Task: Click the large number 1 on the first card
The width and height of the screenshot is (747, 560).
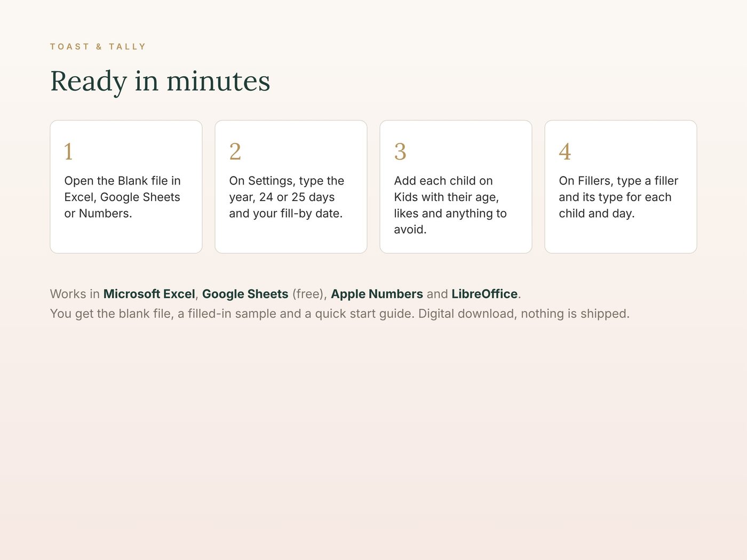Action: coord(68,151)
